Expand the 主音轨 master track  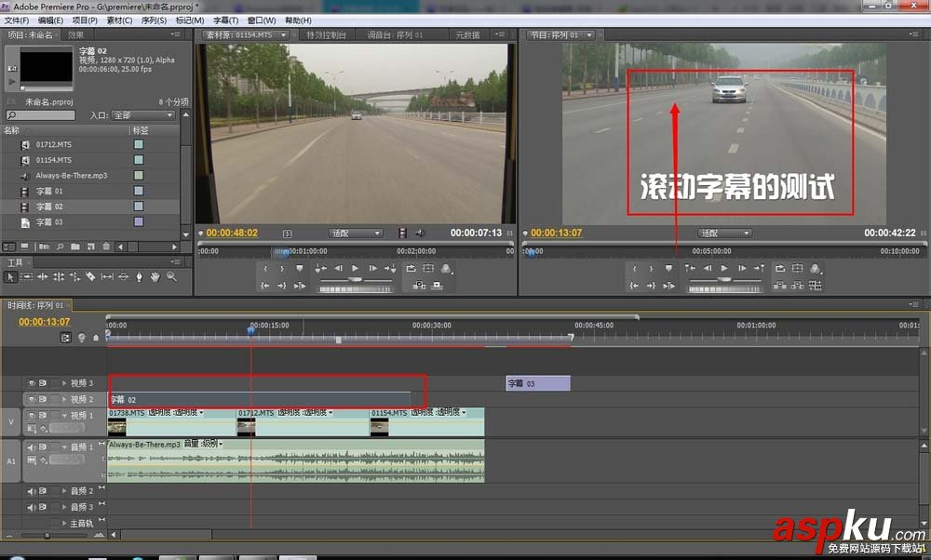64,523
